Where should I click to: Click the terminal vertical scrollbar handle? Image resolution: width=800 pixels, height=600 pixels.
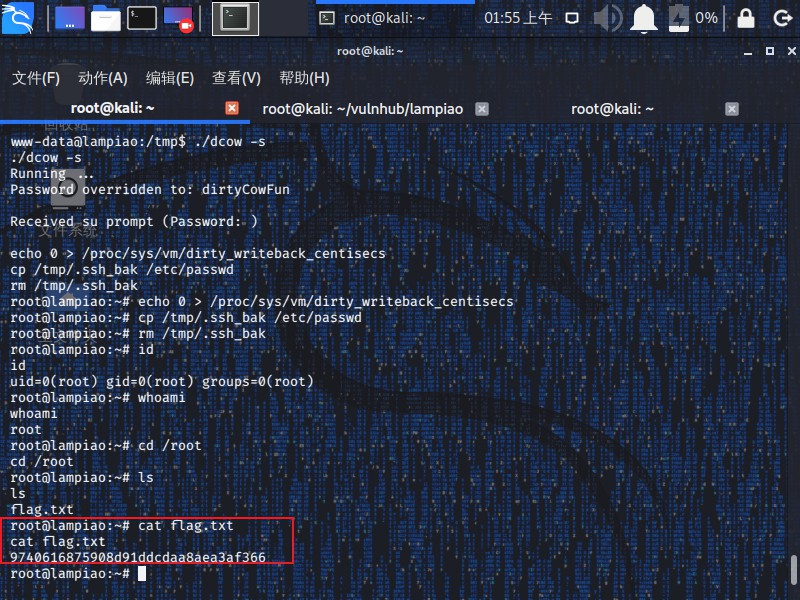(794, 570)
